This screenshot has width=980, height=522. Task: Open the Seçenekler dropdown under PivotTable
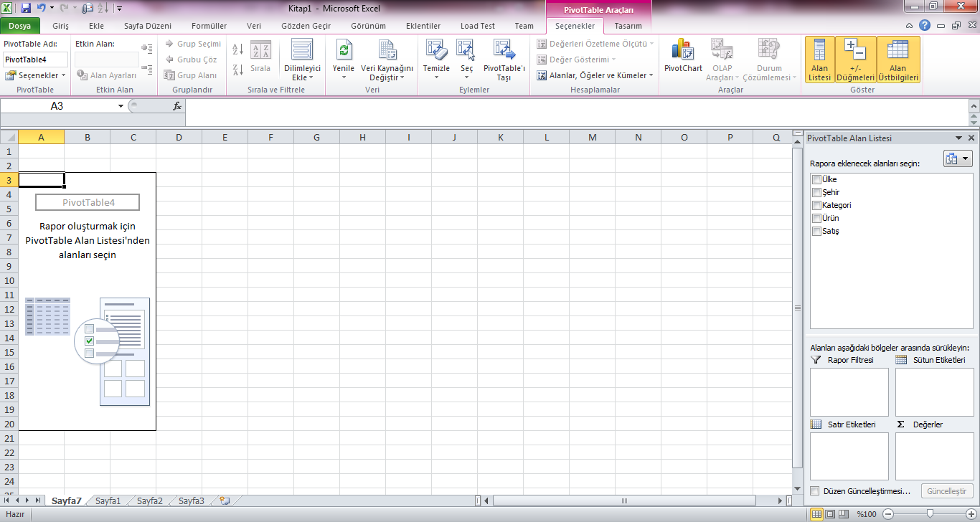tap(36, 75)
